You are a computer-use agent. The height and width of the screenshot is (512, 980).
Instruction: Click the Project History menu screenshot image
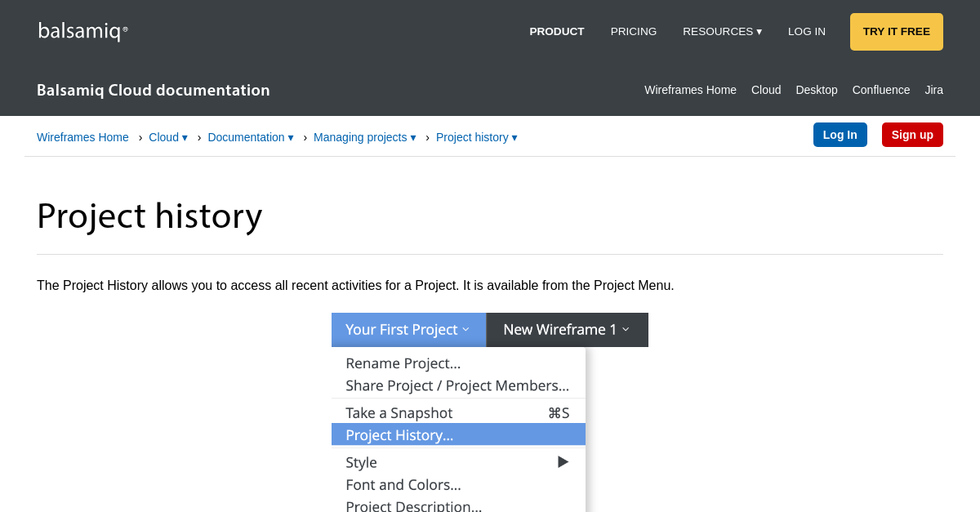[489, 412]
